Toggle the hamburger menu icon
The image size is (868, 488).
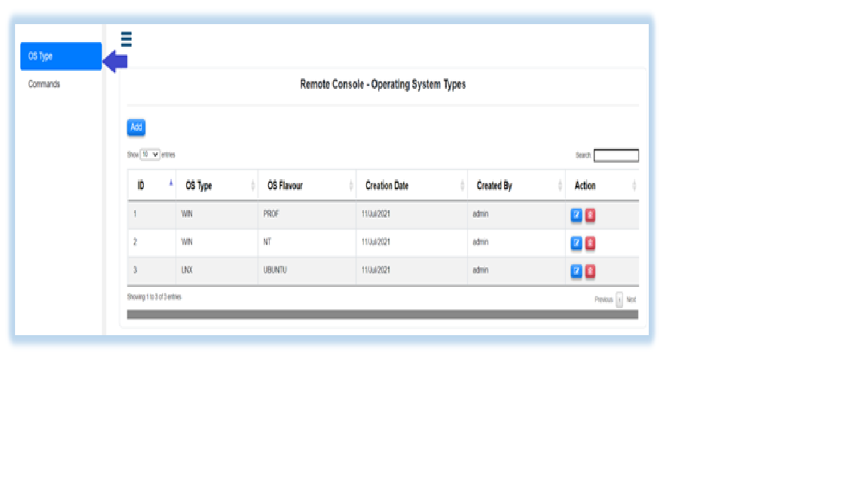tap(127, 39)
